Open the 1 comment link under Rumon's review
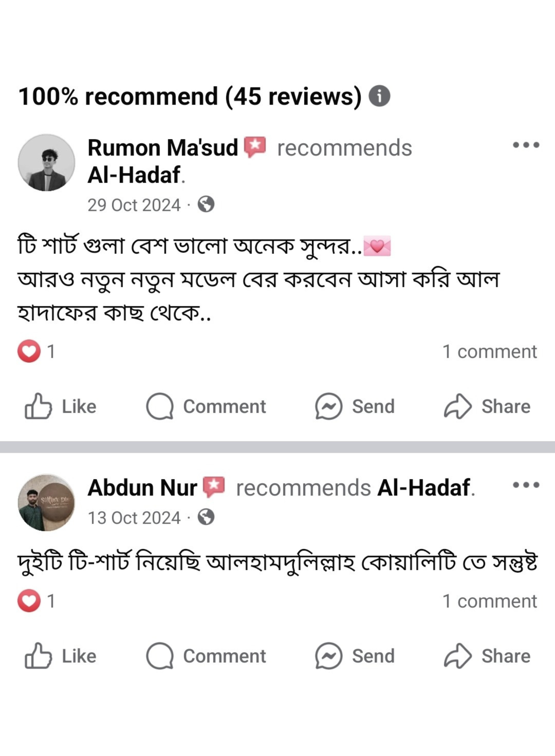Viewport: 555px width, 756px height. (x=489, y=352)
